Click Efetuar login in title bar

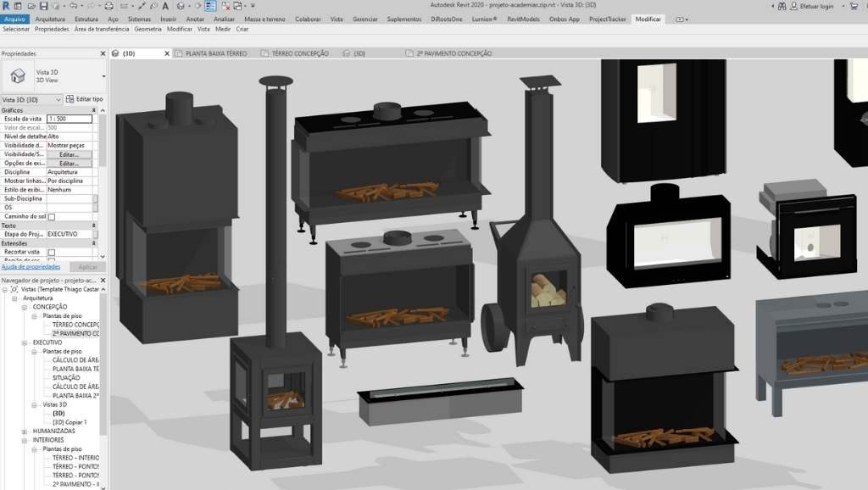816,6
